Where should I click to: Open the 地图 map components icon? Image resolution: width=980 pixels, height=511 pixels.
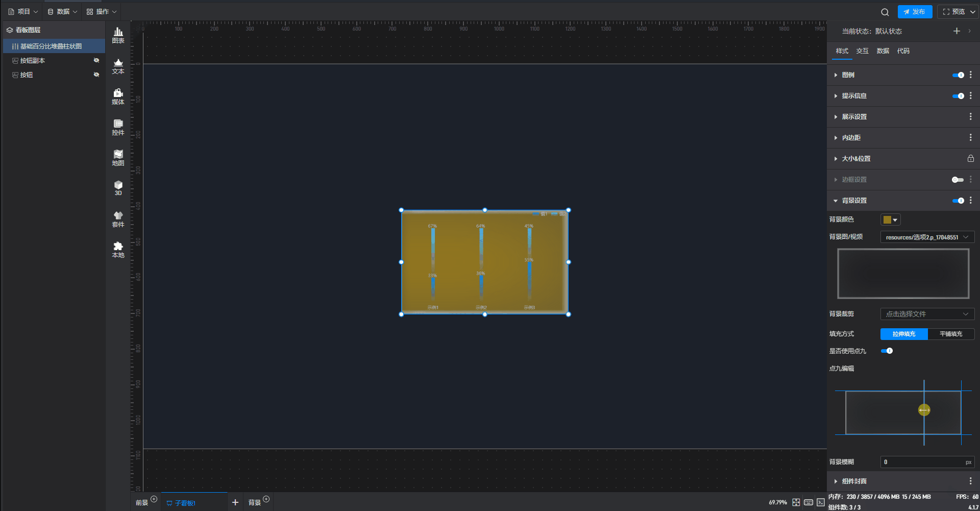[118, 158]
